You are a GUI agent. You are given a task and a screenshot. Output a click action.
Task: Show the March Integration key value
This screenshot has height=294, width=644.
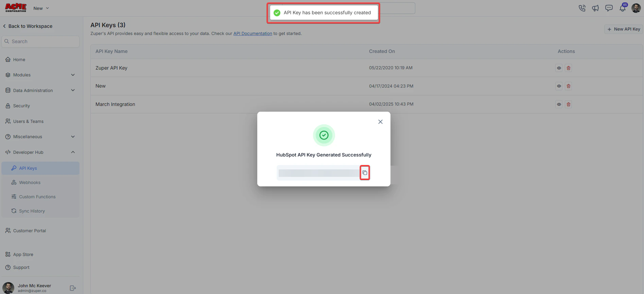click(x=559, y=104)
